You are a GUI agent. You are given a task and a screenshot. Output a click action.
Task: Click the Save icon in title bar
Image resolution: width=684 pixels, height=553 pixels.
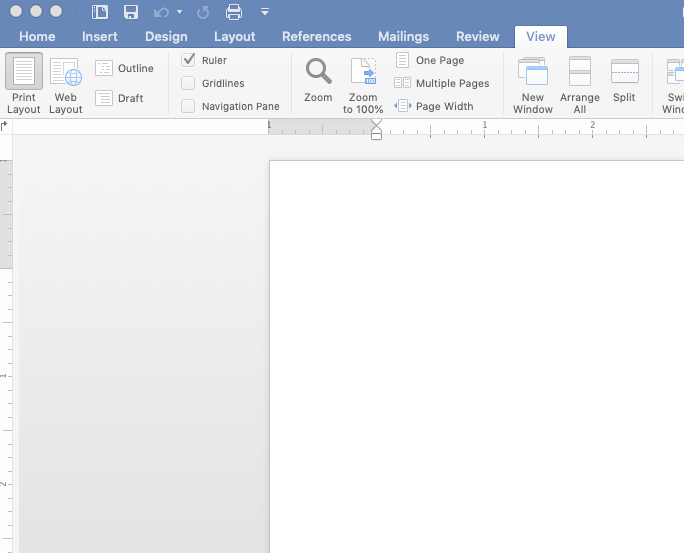coord(130,12)
